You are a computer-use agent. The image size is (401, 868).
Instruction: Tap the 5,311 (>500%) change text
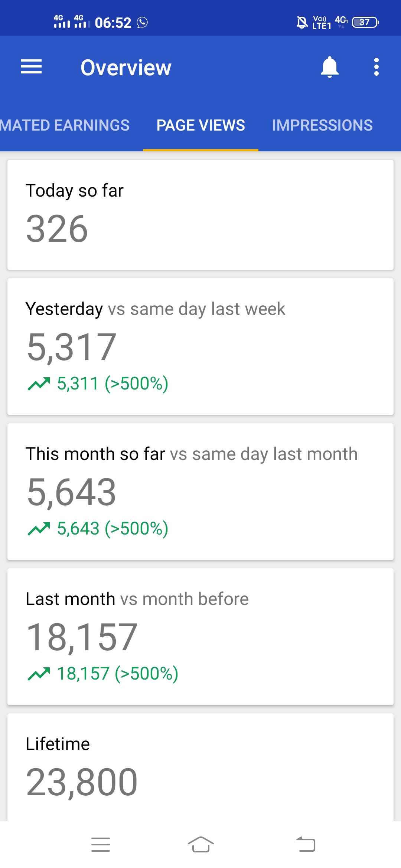point(113,384)
